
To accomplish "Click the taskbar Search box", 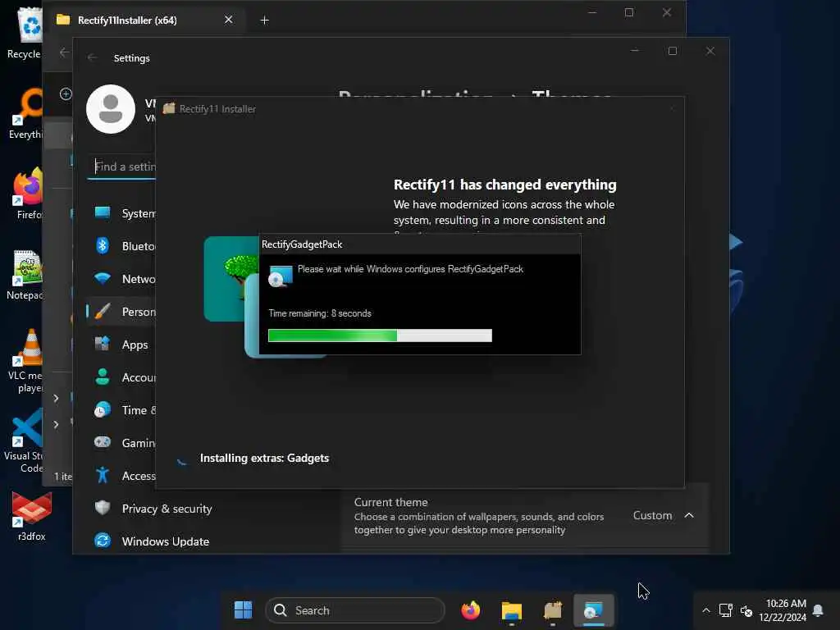I will (x=354, y=610).
